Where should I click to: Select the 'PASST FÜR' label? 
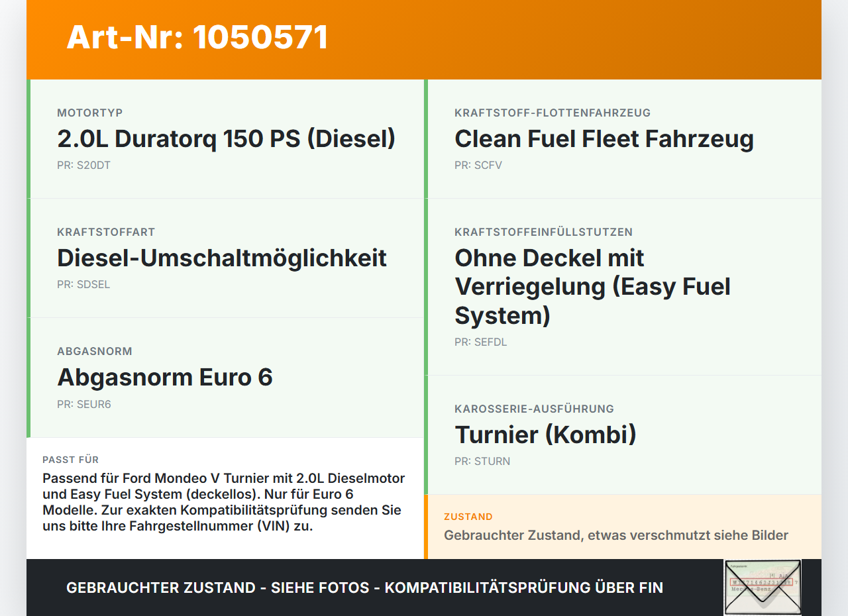pyautogui.click(x=71, y=460)
